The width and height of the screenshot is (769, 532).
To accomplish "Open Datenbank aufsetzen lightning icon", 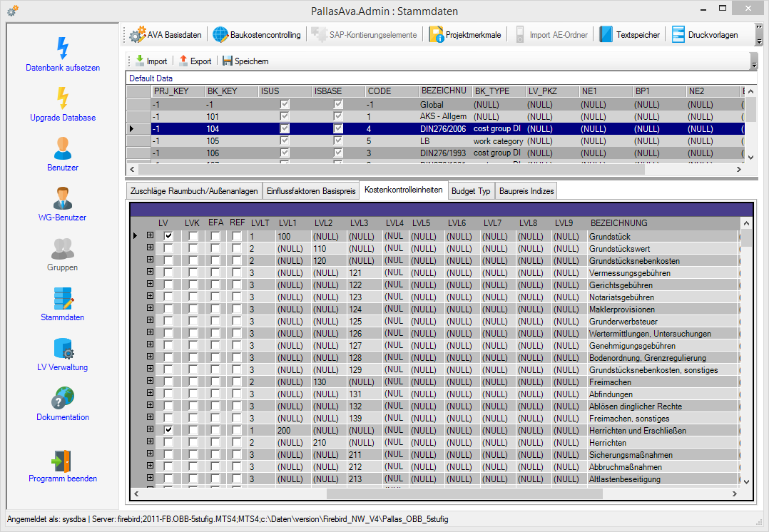I will click(62, 48).
